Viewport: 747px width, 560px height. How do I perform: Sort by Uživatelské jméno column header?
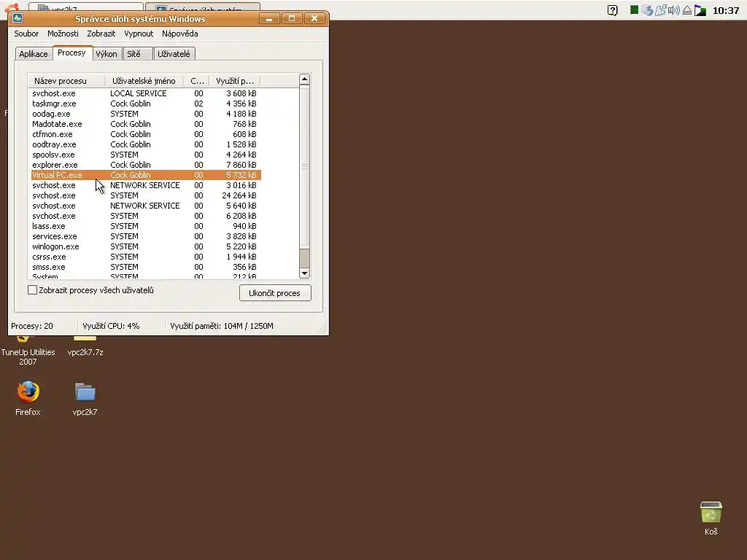[144, 81]
